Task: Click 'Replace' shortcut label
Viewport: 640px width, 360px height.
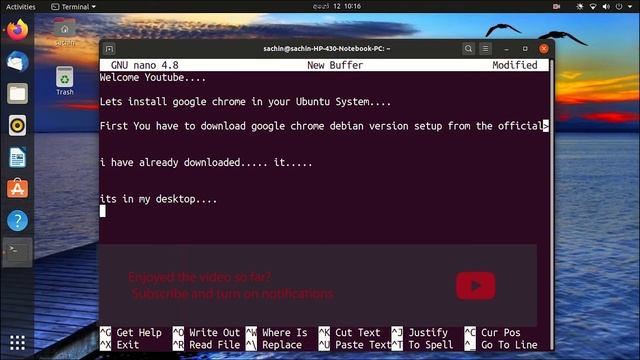Action: [x=282, y=345]
